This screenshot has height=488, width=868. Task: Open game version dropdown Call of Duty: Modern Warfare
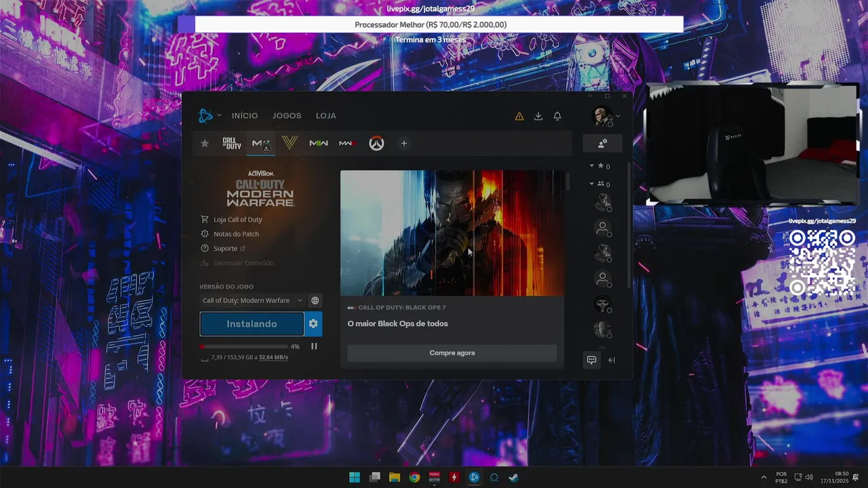point(252,300)
